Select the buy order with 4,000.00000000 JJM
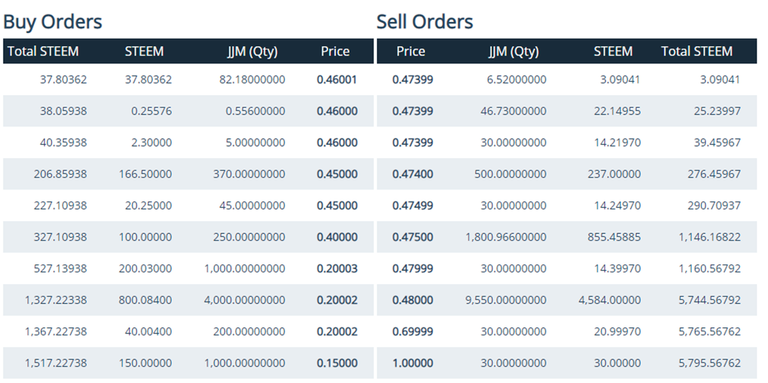This screenshot has height=383, width=768. (x=188, y=300)
